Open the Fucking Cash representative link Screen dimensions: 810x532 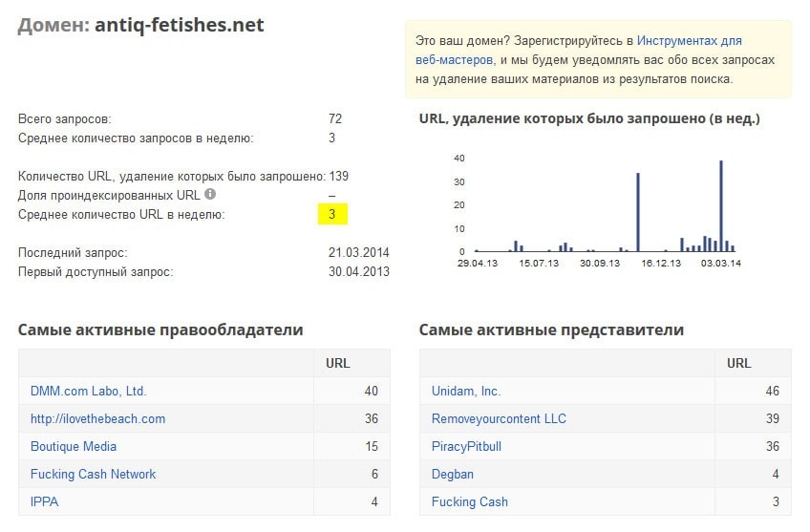click(470, 501)
